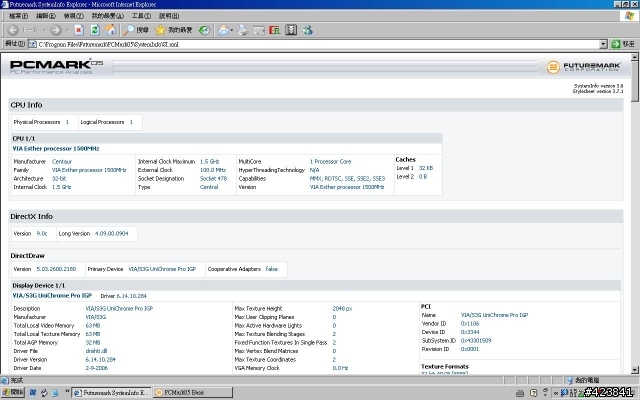Click the Stop loading red X icon

click(x=79, y=30)
